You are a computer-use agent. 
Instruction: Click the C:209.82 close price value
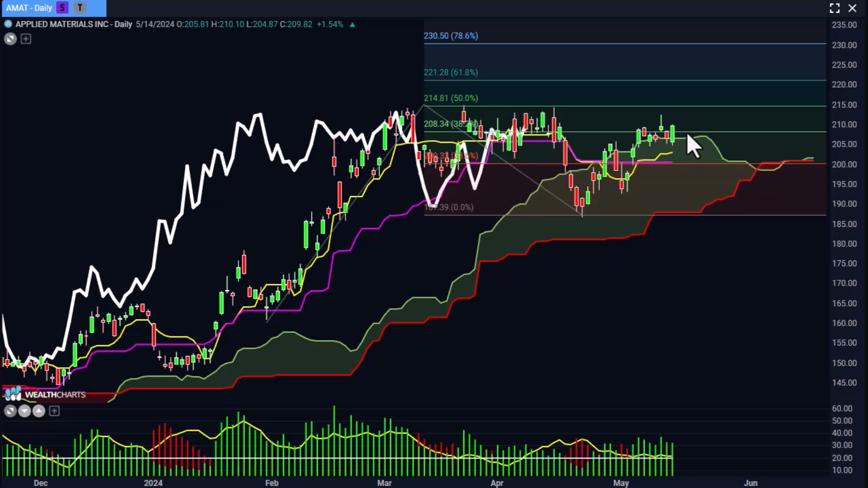click(296, 24)
